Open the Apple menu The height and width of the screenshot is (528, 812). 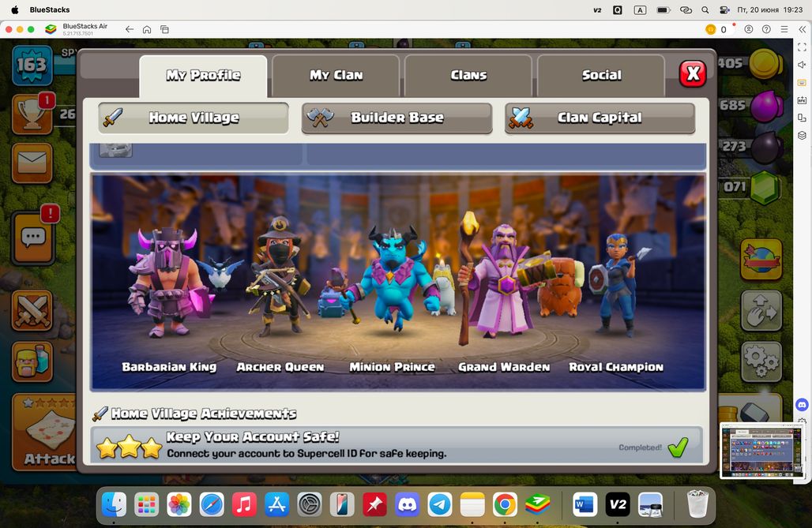click(14, 9)
